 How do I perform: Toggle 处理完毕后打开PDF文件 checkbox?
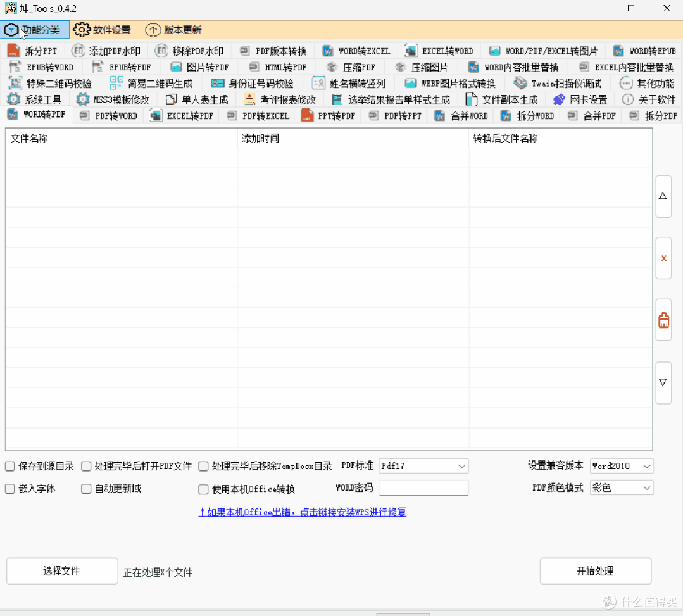[86, 466]
